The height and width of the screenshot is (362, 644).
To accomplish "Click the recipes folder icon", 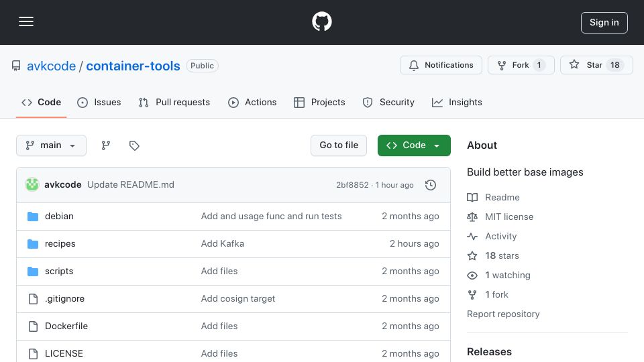I will (33, 244).
